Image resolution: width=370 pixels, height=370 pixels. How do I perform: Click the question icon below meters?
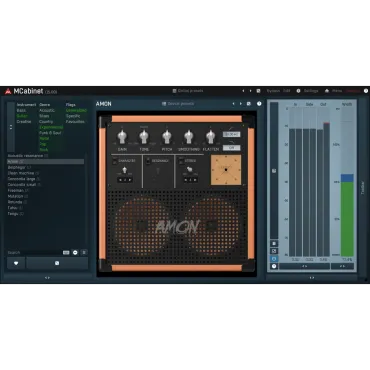[274, 266]
